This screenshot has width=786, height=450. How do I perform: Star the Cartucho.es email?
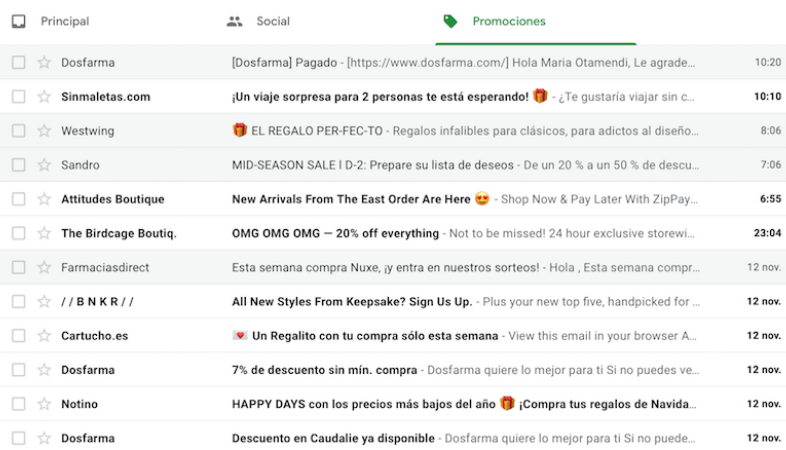tap(44, 336)
